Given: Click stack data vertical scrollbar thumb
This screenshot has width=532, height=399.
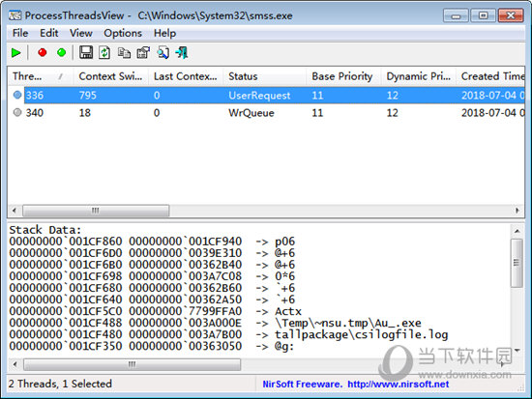Looking at the screenshot, I should [x=517, y=263].
